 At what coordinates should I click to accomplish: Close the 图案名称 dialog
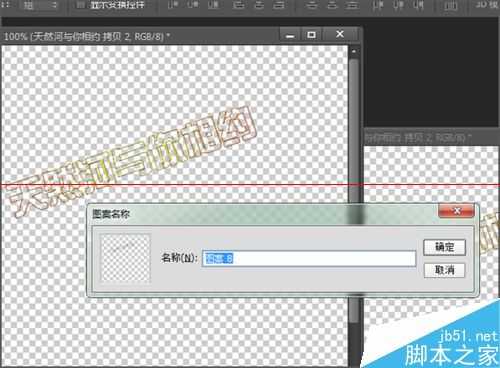(x=456, y=211)
